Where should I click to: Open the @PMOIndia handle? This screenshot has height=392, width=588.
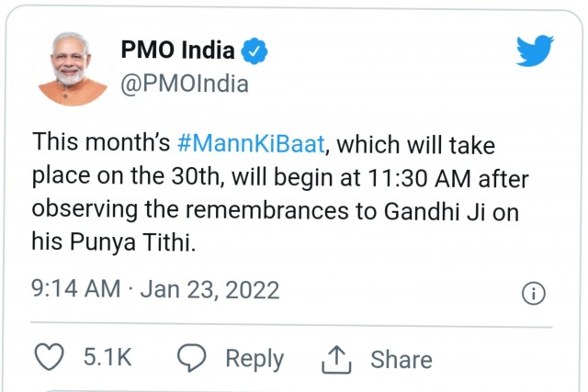(185, 84)
